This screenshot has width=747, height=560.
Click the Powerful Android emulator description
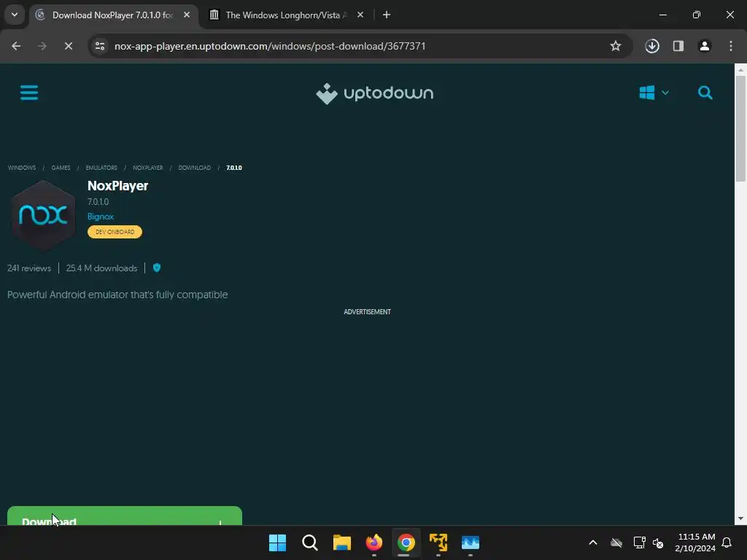[117, 295]
